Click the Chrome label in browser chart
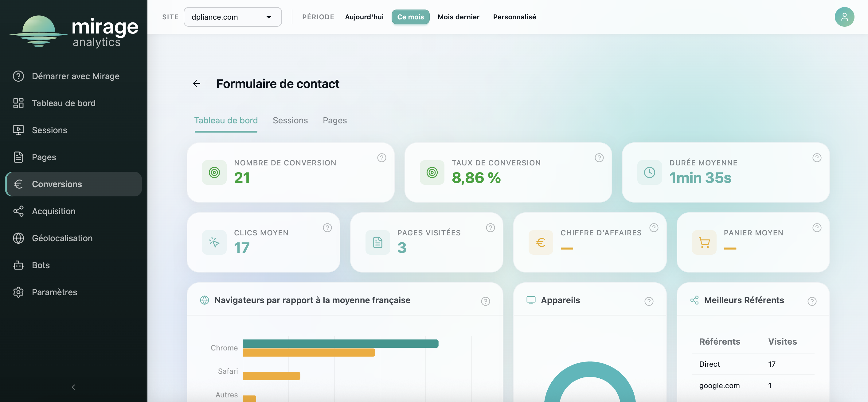 point(224,348)
